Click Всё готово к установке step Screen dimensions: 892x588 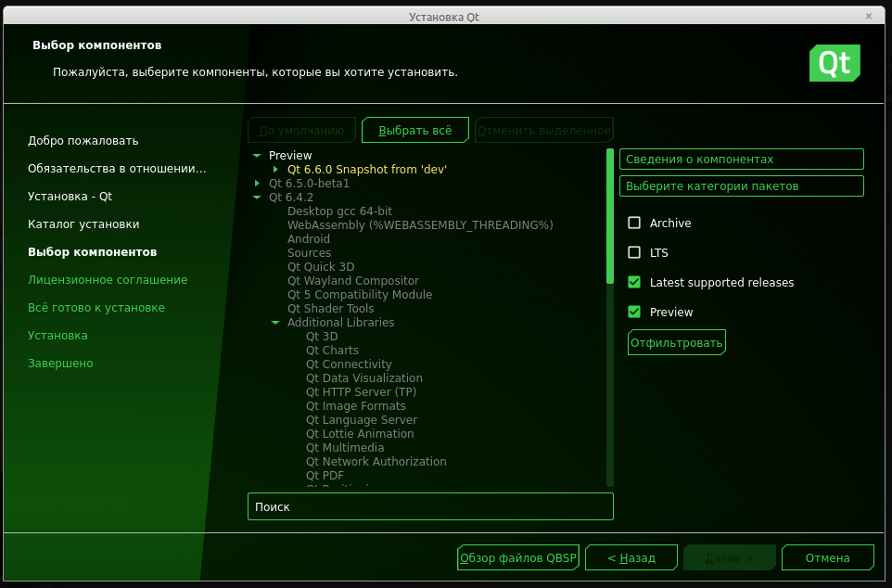coord(96,307)
